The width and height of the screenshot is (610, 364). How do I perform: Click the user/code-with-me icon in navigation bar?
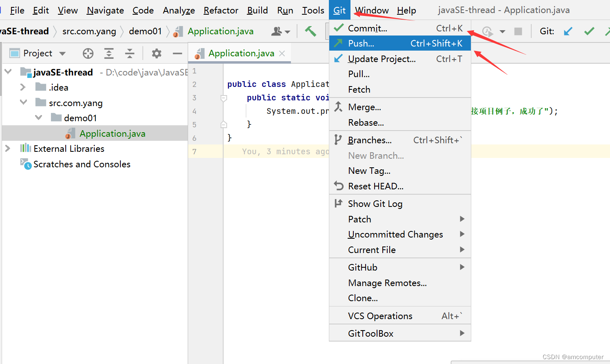(277, 31)
